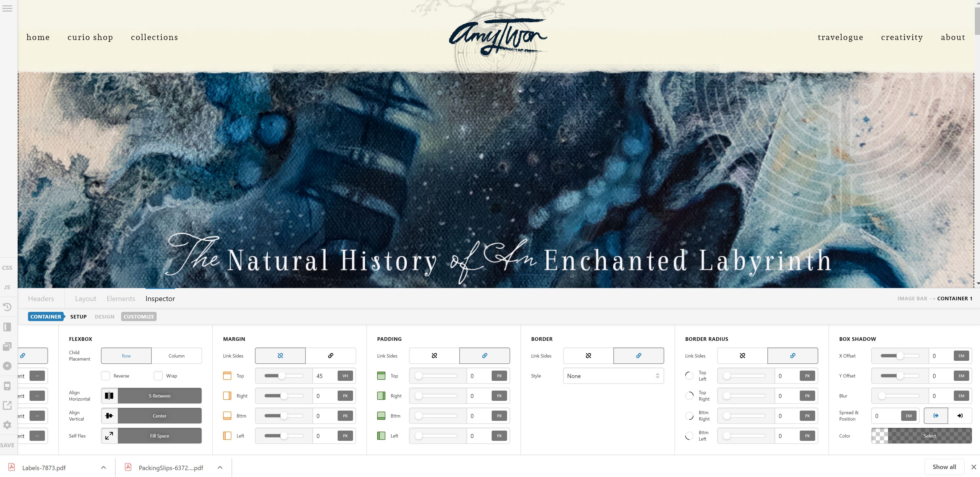Screen dimensions: 980x477
Task: Open the history clock icon in sidebar
Action: 7,307
